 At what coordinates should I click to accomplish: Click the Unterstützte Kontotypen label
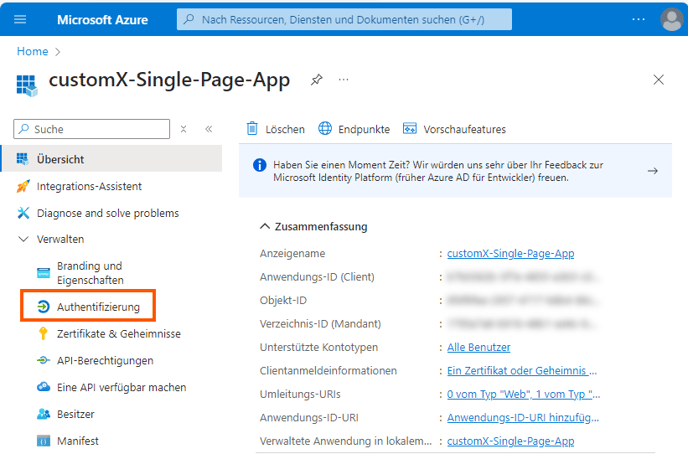[319, 347]
